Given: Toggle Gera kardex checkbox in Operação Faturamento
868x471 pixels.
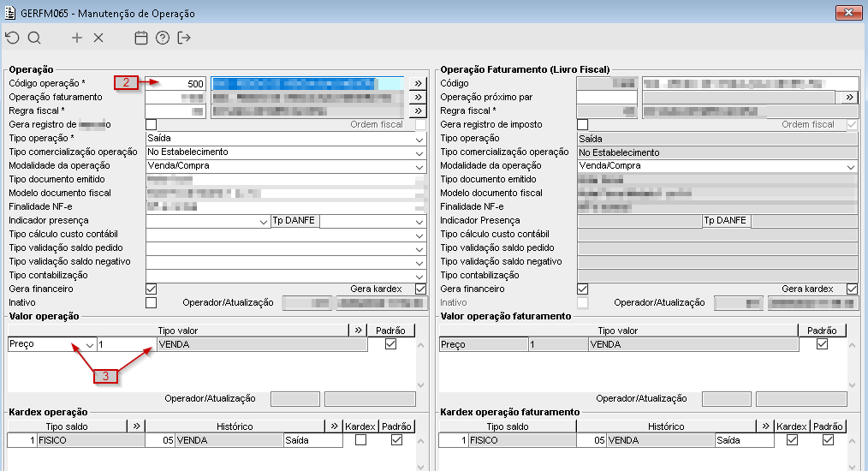Looking at the screenshot, I should click(x=852, y=289).
